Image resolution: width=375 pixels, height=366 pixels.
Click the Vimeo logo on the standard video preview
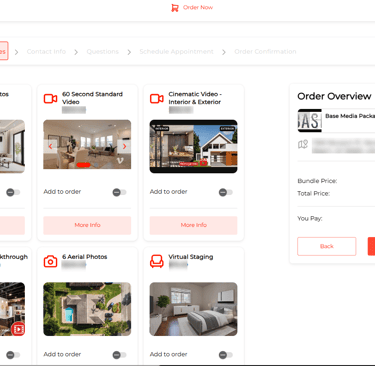tap(120, 161)
